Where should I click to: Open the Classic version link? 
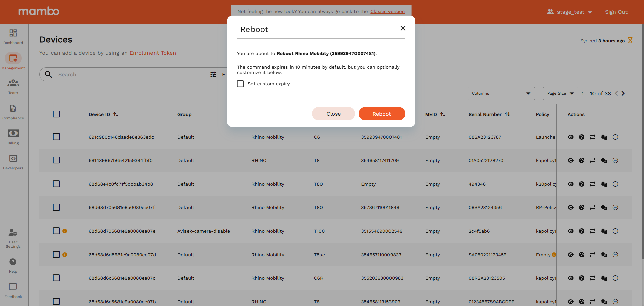(x=387, y=11)
